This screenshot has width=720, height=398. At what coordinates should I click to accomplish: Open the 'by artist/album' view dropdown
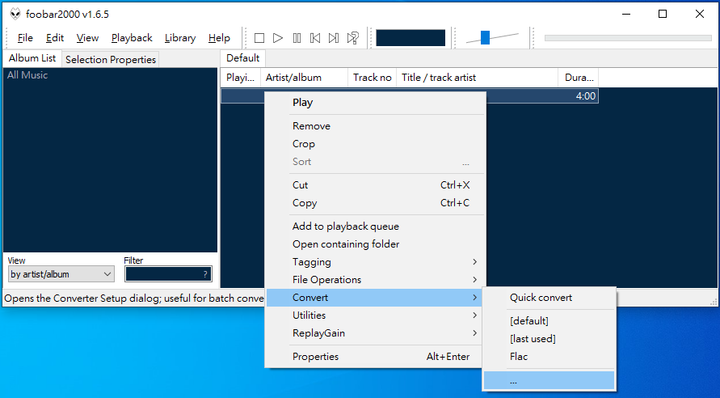pyautogui.click(x=61, y=274)
